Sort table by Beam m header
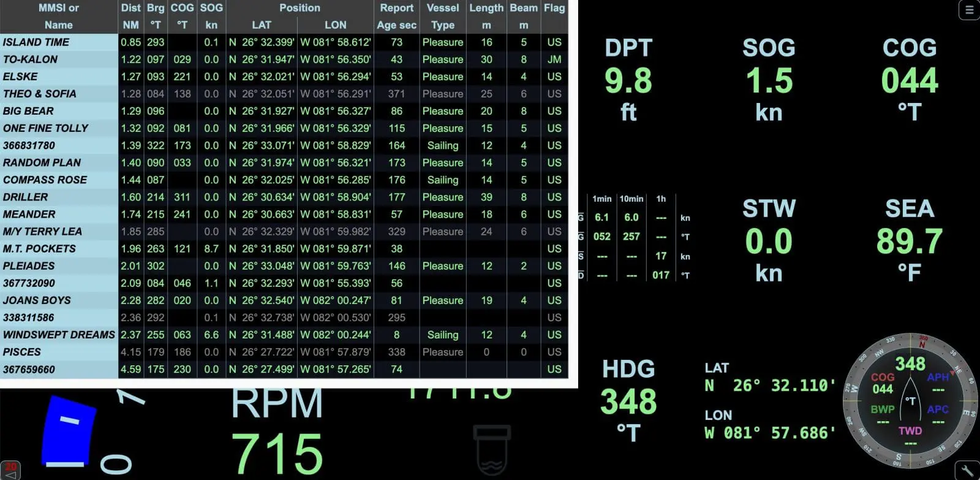This screenshot has width=980, height=480. click(524, 17)
